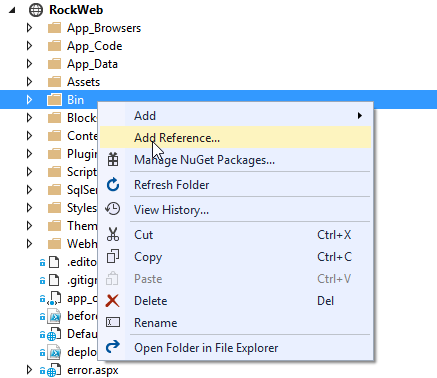Click the Refresh Folder circular arrow icon
Viewport: 437px width, 378px height.
pyautogui.click(x=113, y=185)
